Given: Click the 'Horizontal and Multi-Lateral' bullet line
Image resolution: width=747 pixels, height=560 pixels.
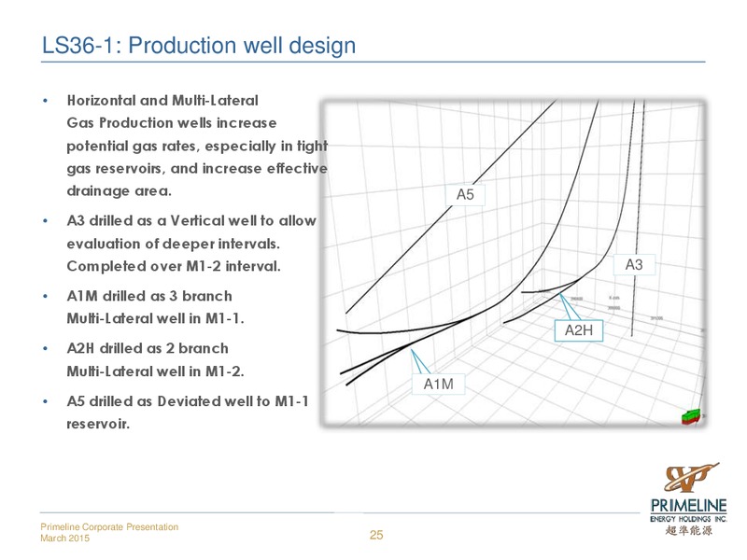Looking at the screenshot, I should pyautogui.click(x=162, y=101).
